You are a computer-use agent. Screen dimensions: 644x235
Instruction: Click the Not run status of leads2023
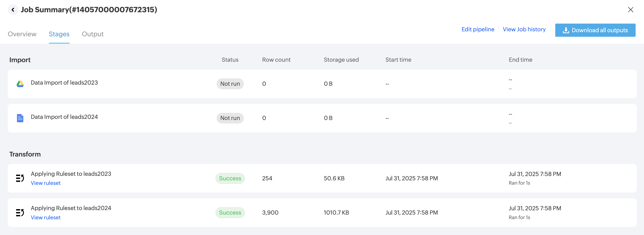click(x=230, y=84)
